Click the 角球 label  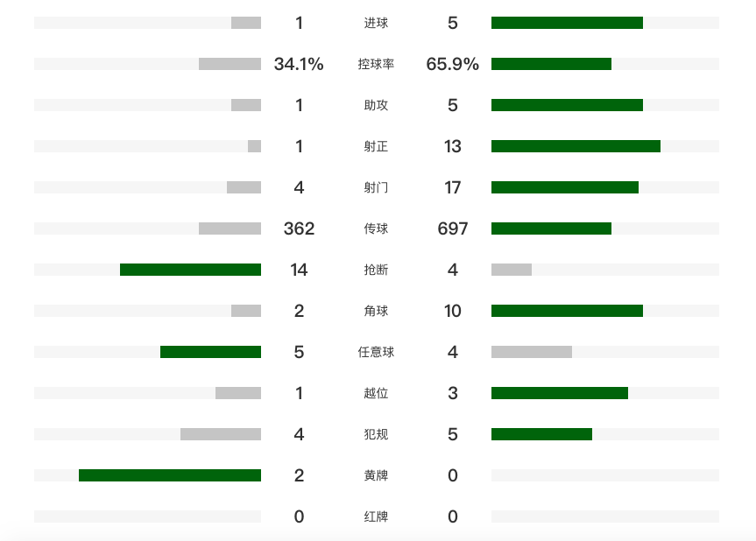point(376,311)
